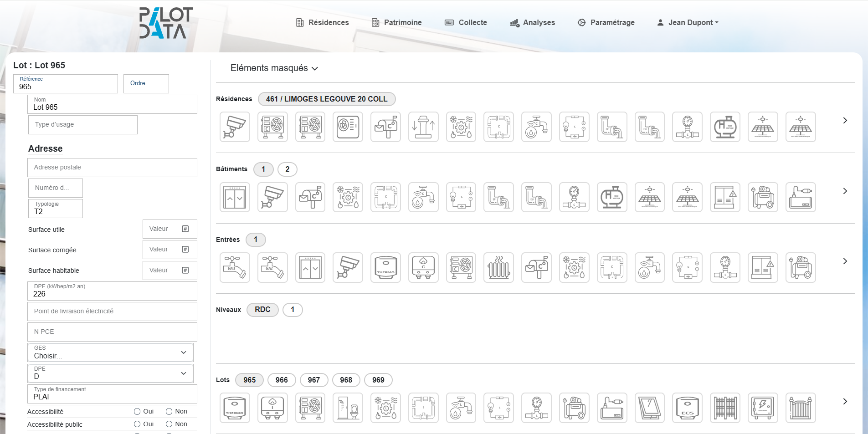Set Accessibilité to Non
The image size is (868, 434).
169,412
